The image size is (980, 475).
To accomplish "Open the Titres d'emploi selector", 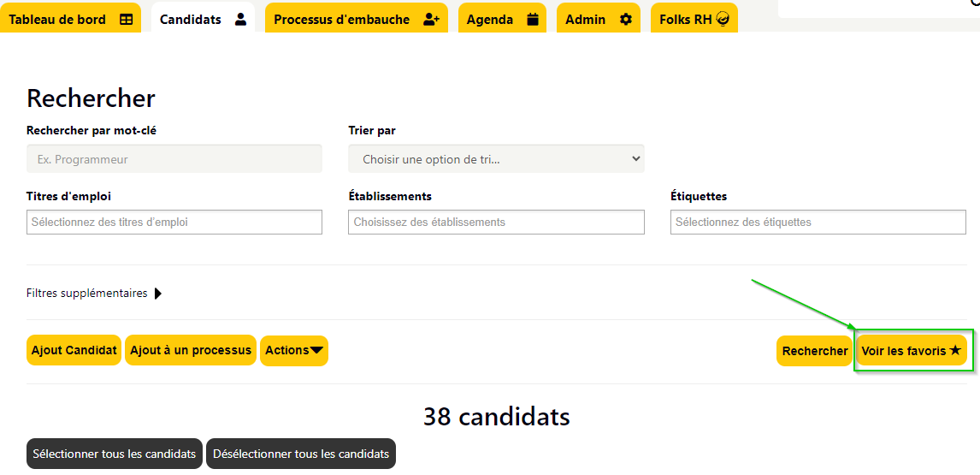I will (x=174, y=223).
